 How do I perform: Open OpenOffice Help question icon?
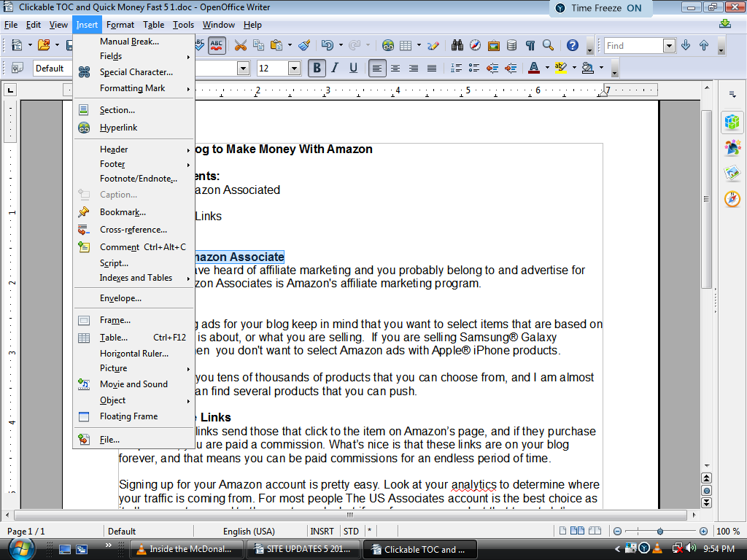pyautogui.click(x=572, y=45)
